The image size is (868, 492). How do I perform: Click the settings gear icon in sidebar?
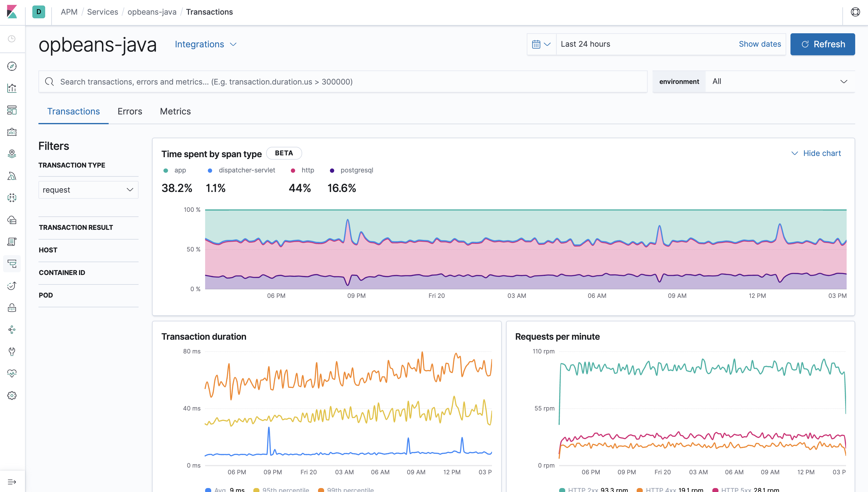pos(13,395)
